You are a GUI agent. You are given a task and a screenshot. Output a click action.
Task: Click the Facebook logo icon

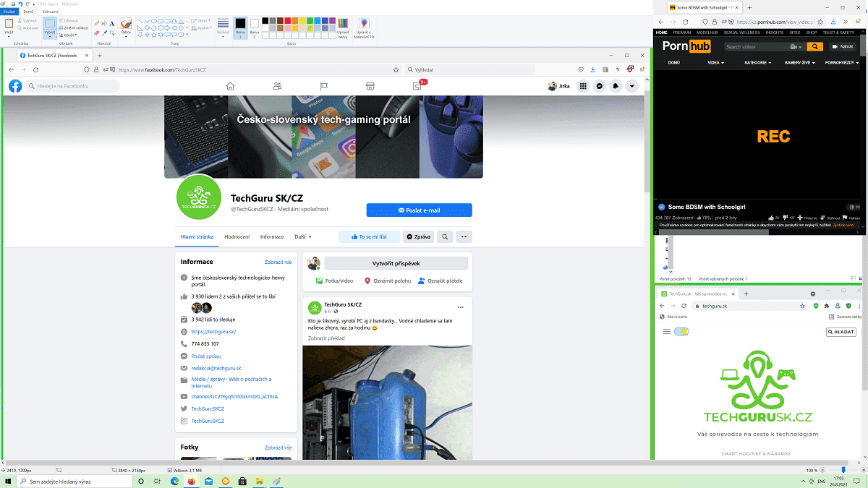tap(15, 86)
